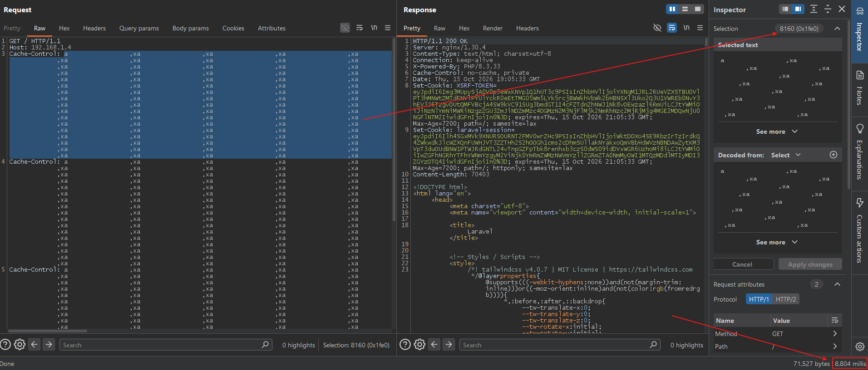Dock Inspector on the right icon
The width and height of the screenshot is (868, 370).
[x=798, y=9]
